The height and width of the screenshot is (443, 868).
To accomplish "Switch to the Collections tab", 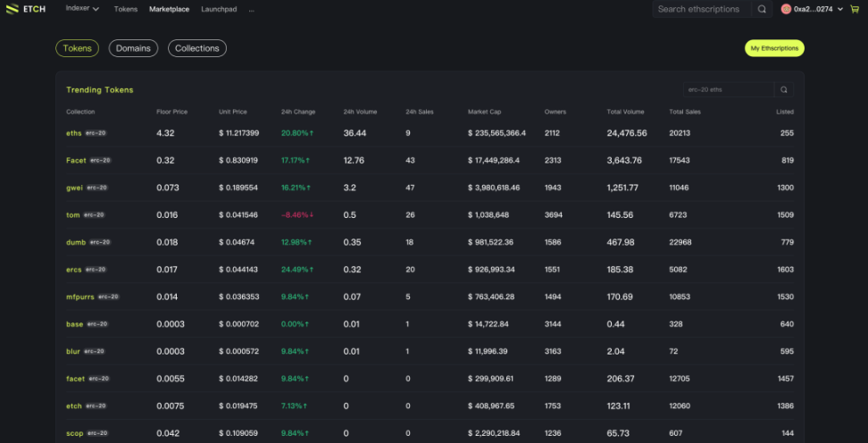I will [196, 48].
